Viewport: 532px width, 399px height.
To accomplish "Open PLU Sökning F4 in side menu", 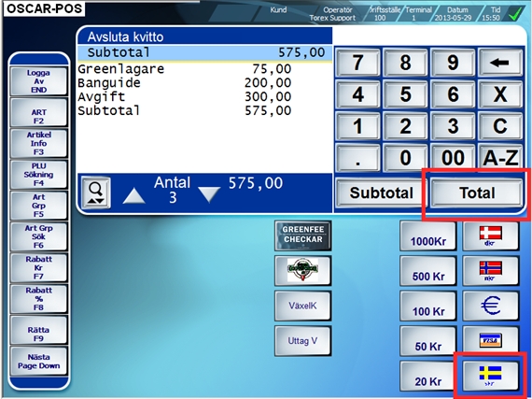I will (x=38, y=175).
